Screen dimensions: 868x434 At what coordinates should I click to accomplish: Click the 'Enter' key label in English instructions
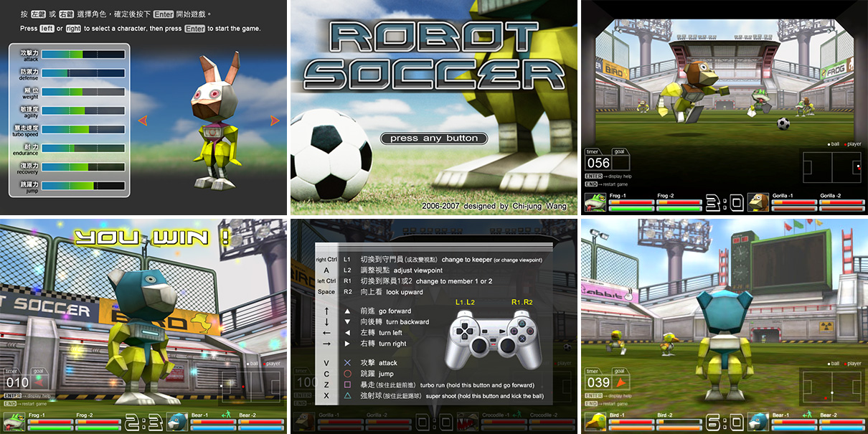(x=194, y=29)
